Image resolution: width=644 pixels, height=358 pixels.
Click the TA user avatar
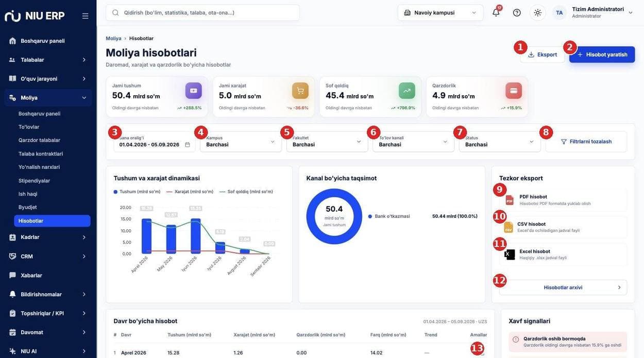point(559,12)
